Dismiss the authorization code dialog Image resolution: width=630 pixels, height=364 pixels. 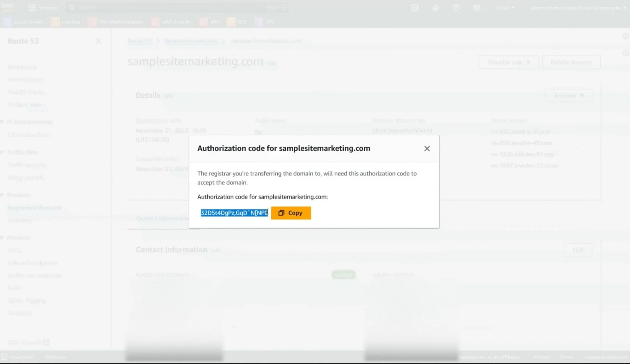(x=427, y=148)
